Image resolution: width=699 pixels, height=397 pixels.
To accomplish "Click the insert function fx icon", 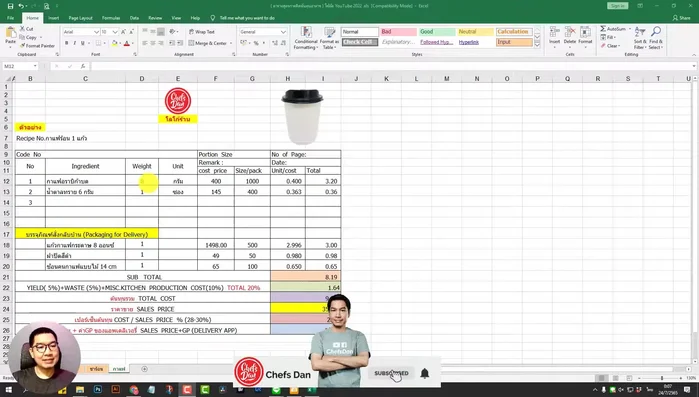I will click(x=83, y=66).
